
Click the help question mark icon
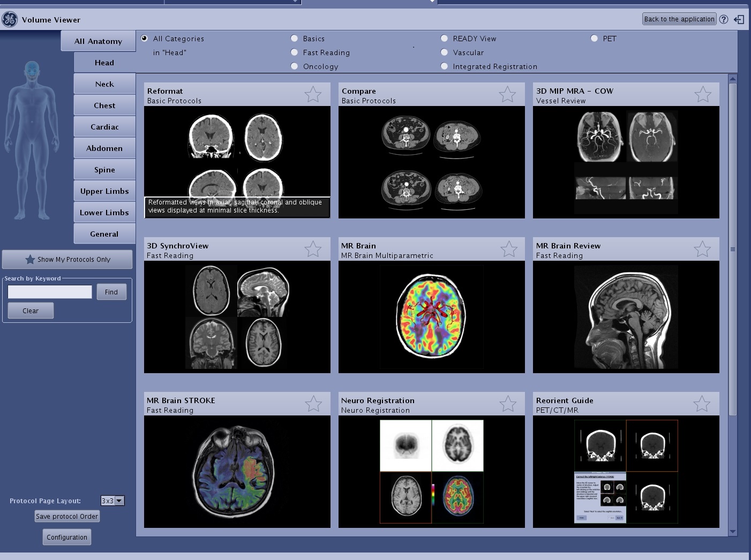pos(724,19)
